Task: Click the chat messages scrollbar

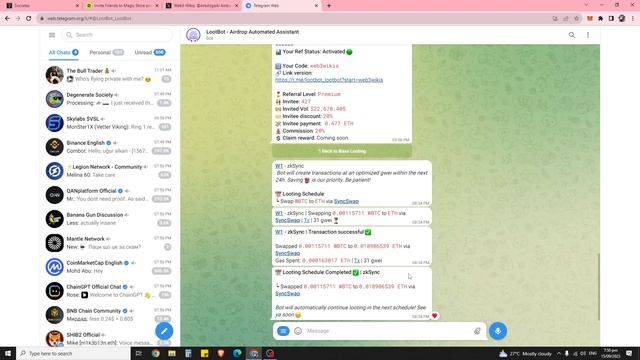Action: click(x=598, y=287)
